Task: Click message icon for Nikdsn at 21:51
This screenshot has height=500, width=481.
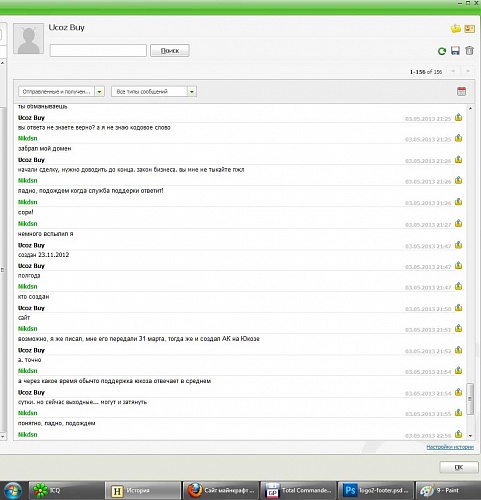Action: (x=459, y=328)
